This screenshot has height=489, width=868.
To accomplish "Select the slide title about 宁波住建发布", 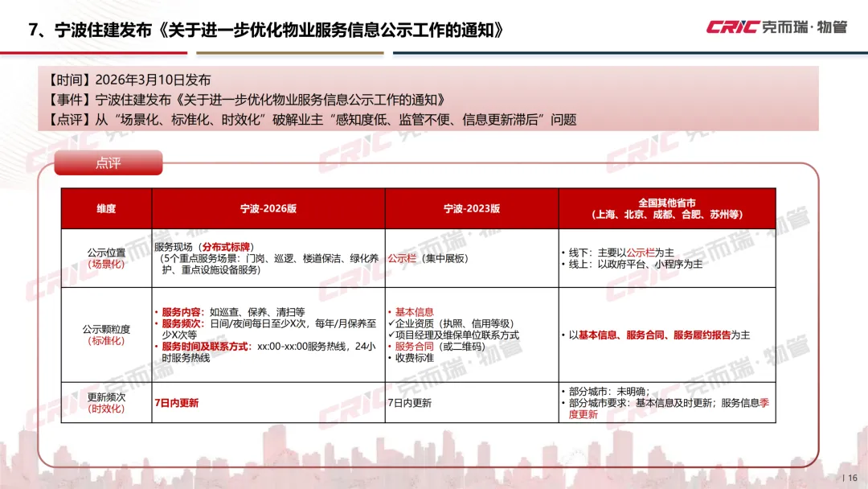I will pyautogui.click(x=266, y=30).
